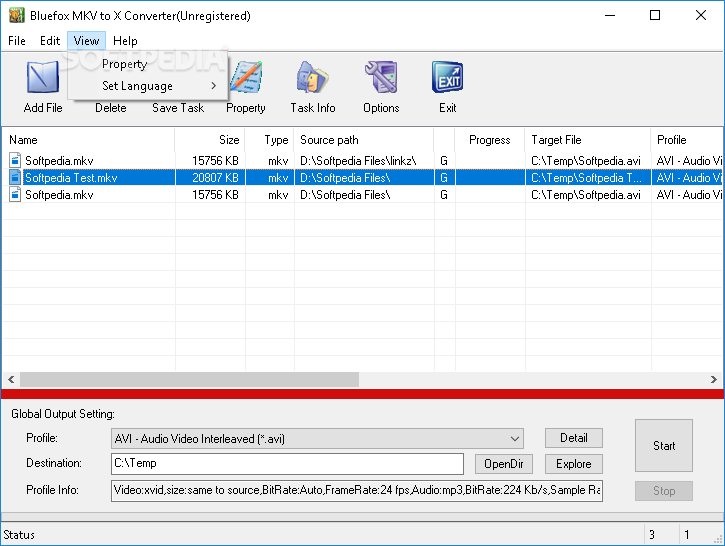Click the Profile column header
725x546 pixels.
pos(687,140)
